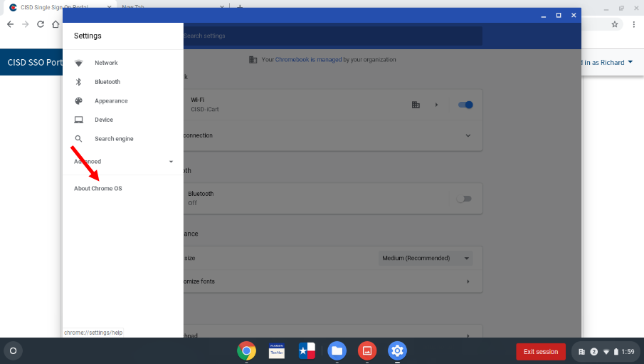
Task: Select Network in Settings sidebar
Action: pos(106,63)
